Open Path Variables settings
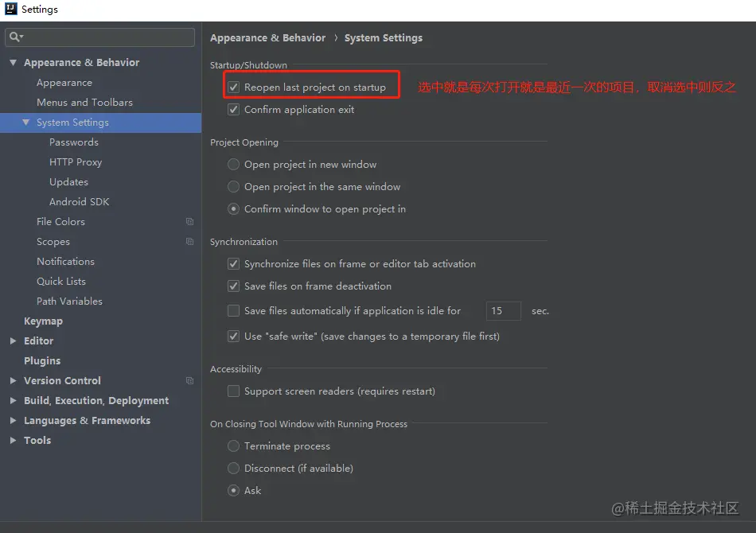Image resolution: width=756 pixels, height=533 pixels. tap(69, 302)
